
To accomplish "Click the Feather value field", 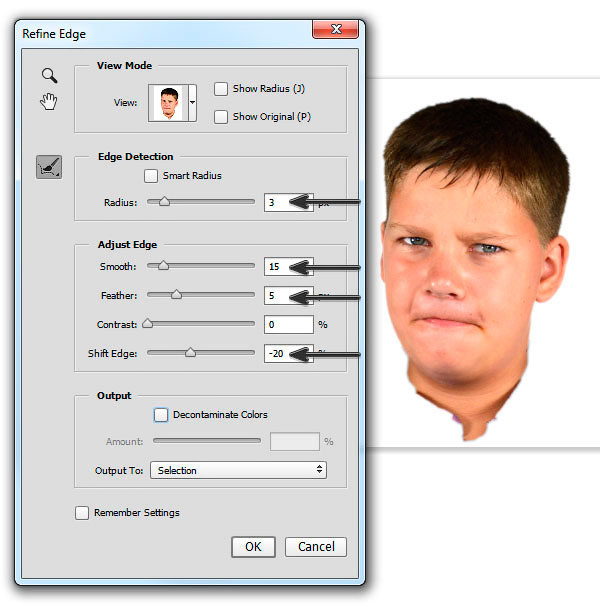I will click(289, 296).
